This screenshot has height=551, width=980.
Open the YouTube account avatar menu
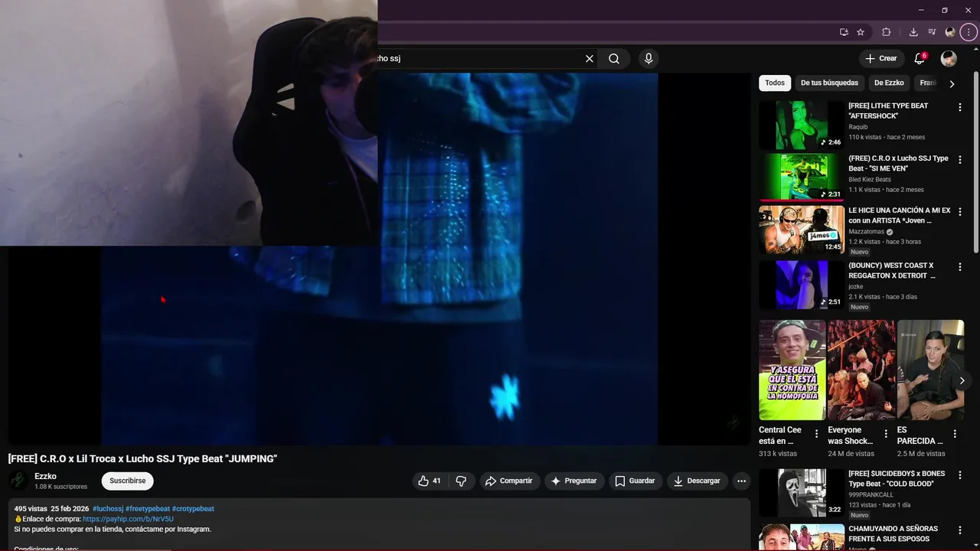pyautogui.click(x=949, y=59)
